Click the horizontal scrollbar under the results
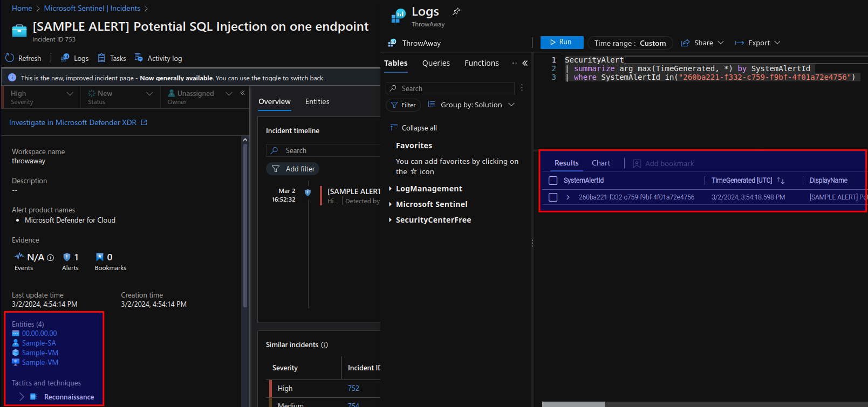Screen dimensions: 868x407 573,404
